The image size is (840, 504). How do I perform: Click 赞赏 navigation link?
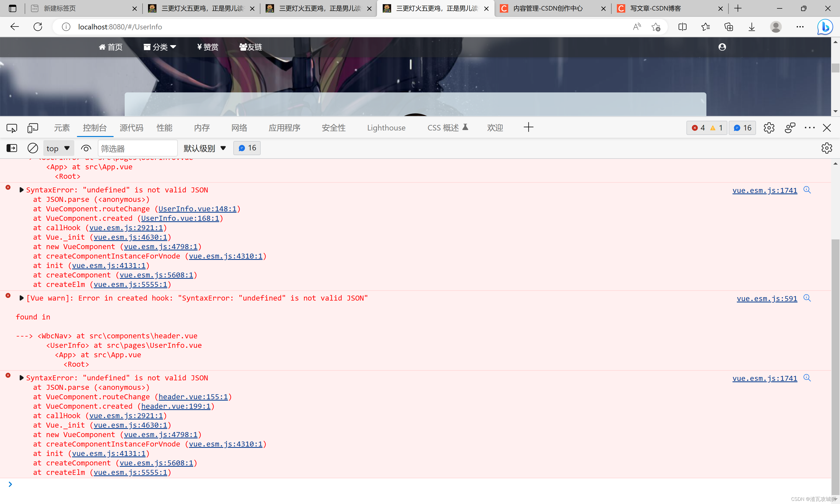[208, 47]
